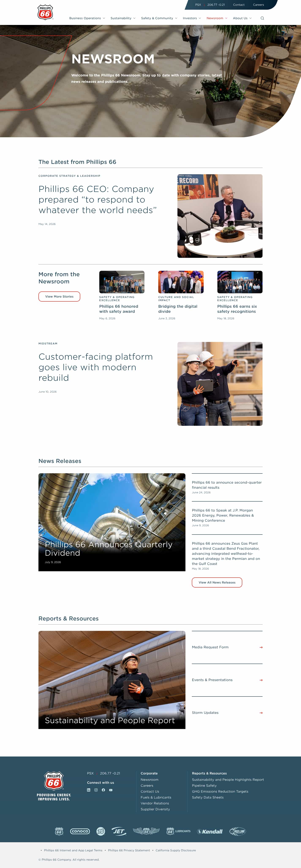
Task: Open 'announce second-quarter financial results' release
Action: pyautogui.click(x=227, y=485)
